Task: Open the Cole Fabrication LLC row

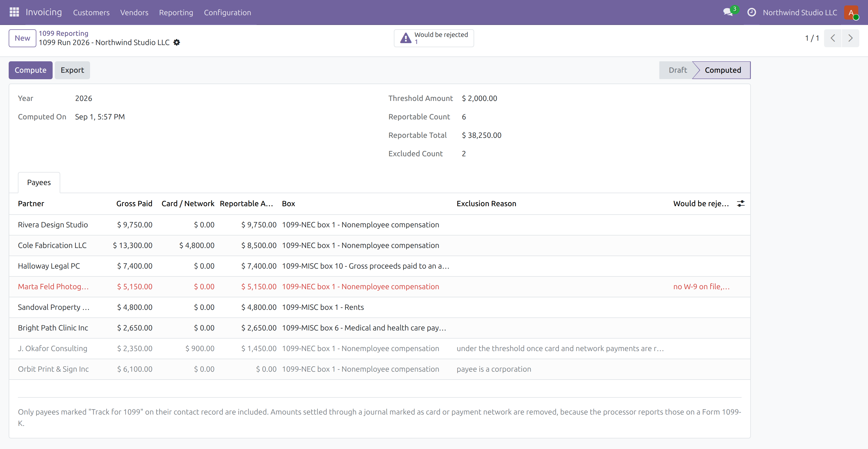Action: (379, 246)
